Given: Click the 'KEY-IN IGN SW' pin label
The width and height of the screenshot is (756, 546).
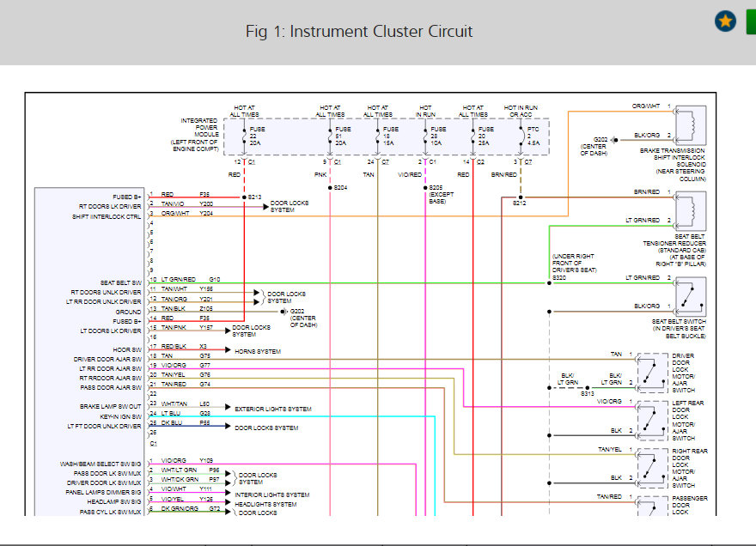Looking at the screenshot, I should 120,416.
